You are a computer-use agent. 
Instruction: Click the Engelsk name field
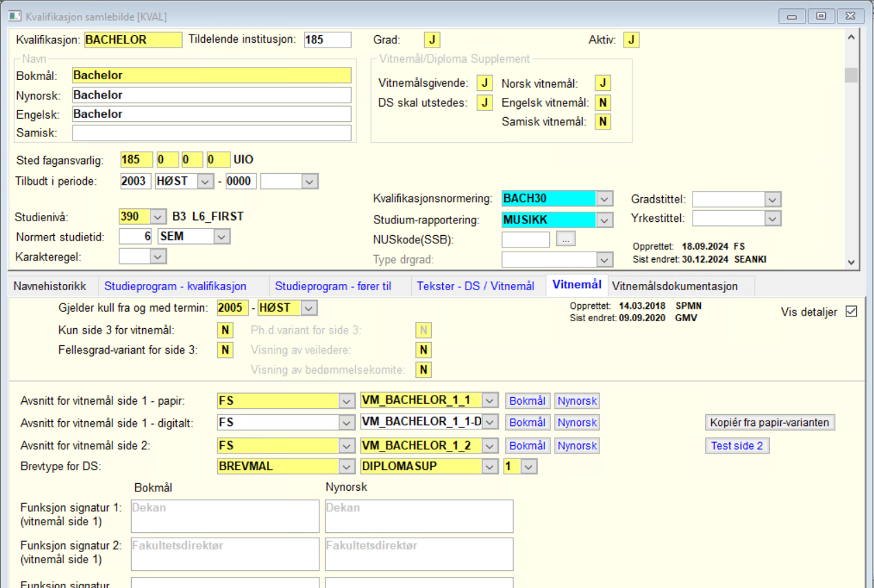pyautogui.click(x=212, y=114)
